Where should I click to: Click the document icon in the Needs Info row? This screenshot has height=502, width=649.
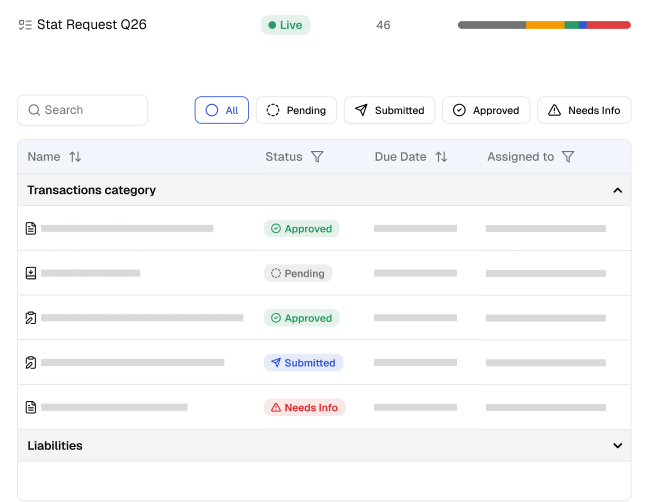[x=31, y=407]
